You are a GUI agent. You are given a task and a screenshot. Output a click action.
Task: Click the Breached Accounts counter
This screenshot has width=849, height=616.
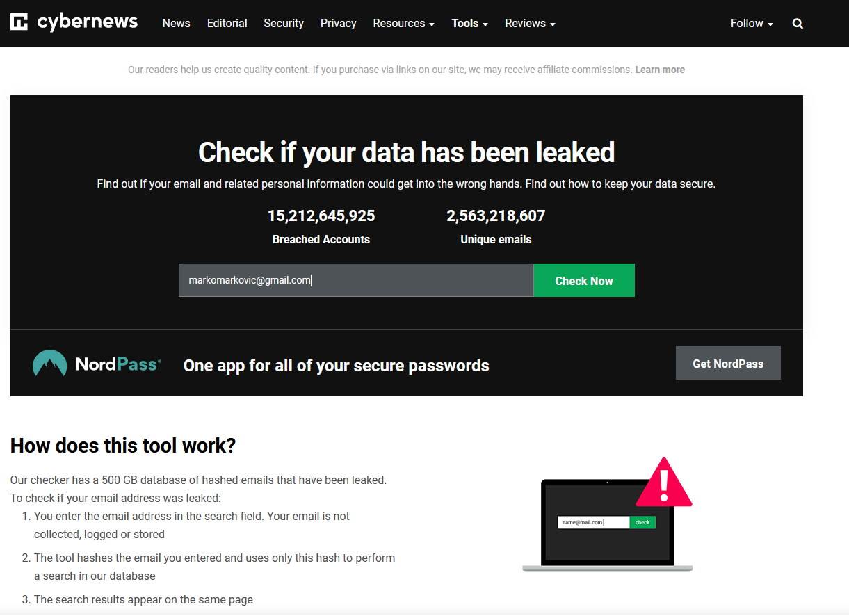321,226
